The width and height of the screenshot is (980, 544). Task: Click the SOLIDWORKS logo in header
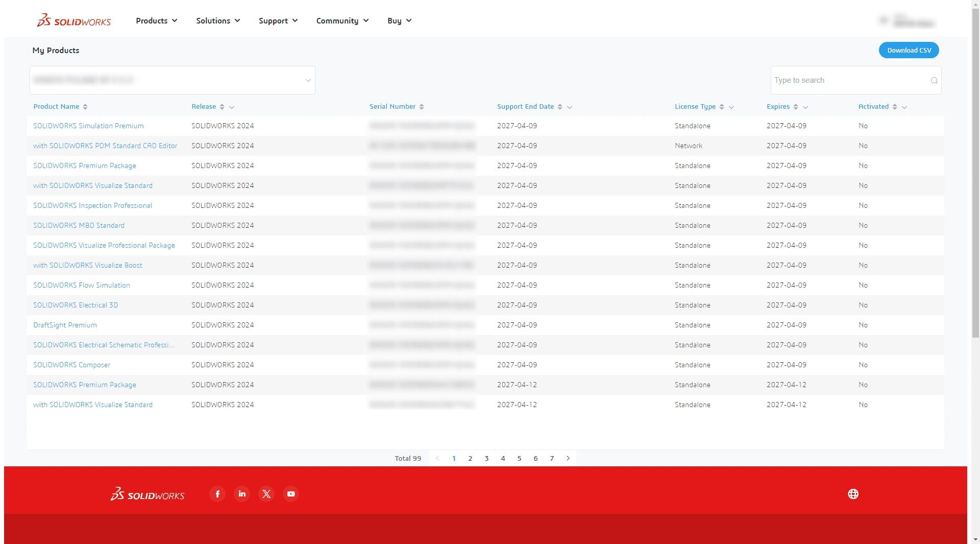pyautogui.click(x=73, y=20)
